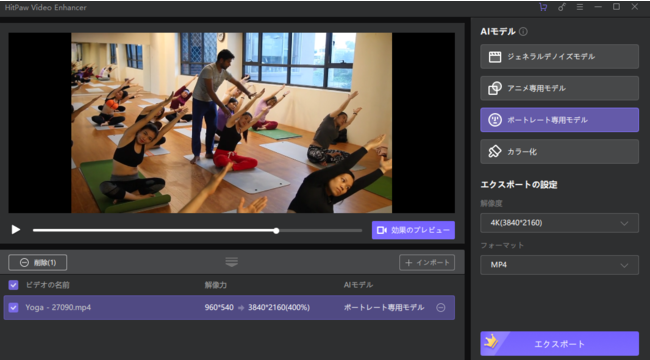Open the MP4 format dropdown
The width and height of the screenshot is (650, 360).
(x=559, y=265)
